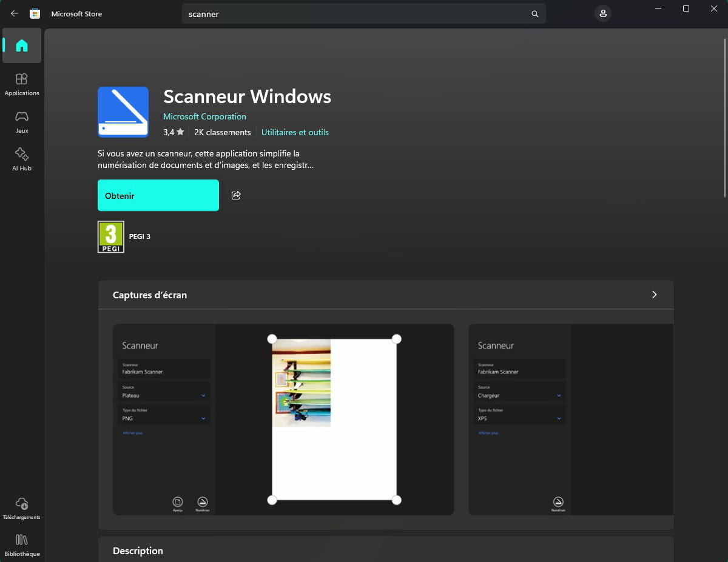Viewport: 728px width, 562px height.
Task: Open Téléchargements in sidebar
Action: tap(22, 508)
